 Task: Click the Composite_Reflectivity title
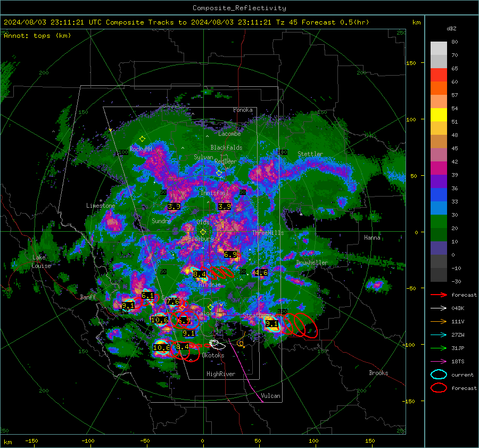point(239,8)
